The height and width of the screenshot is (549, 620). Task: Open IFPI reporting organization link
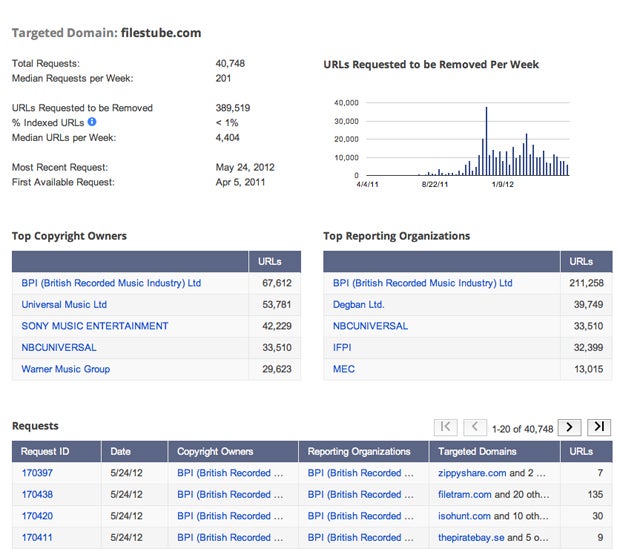point(342,348)
